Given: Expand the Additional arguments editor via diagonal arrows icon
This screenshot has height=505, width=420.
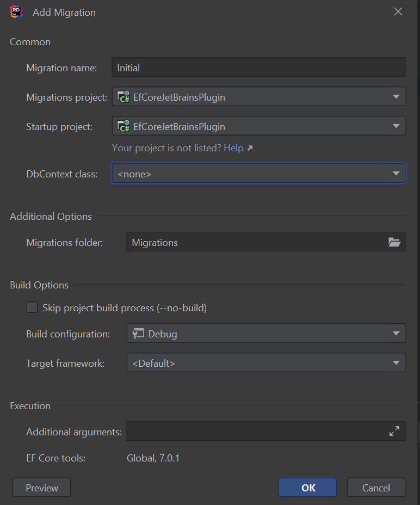Looking at the screenshot, I should tap(394, 431).
